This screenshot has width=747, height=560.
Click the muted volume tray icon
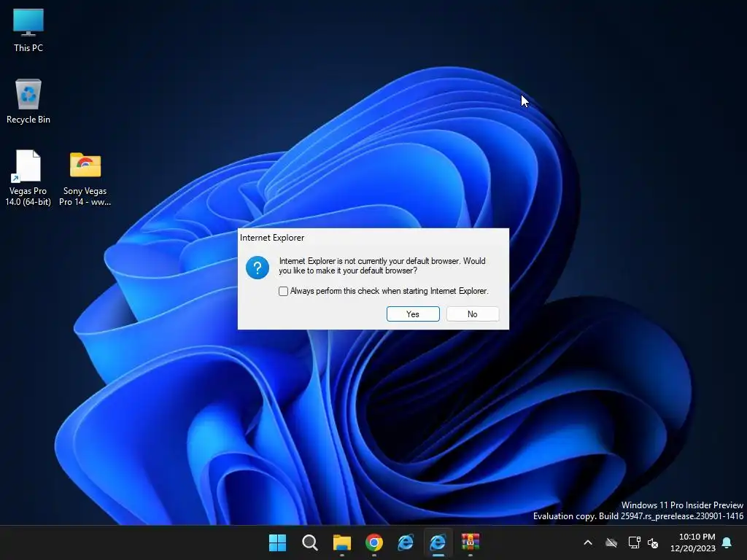pyautogui.click(x=653, y=542)
